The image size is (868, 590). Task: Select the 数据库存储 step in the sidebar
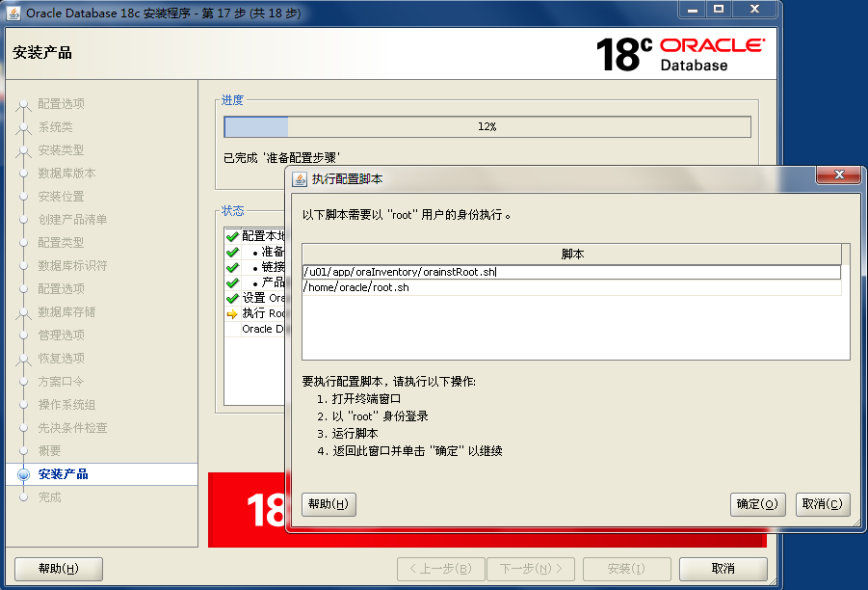(67, 312)
